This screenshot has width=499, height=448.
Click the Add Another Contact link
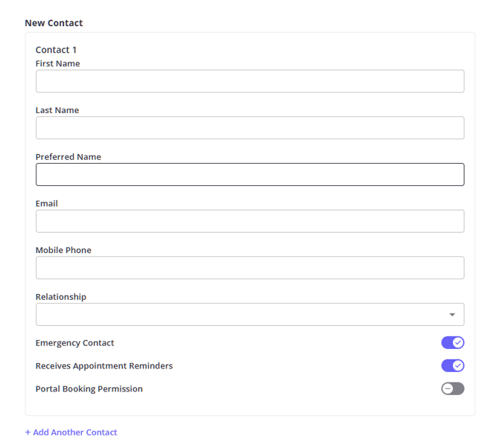[x=71, y=432]
